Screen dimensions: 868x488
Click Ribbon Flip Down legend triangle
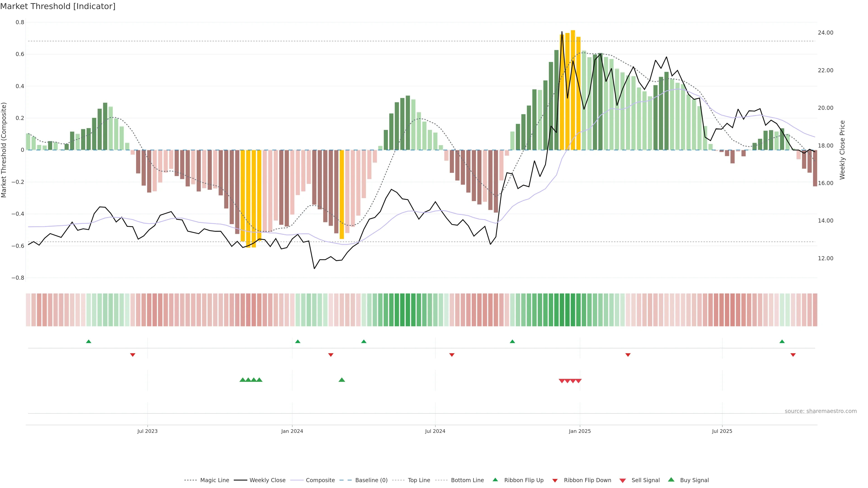[555, 481]
